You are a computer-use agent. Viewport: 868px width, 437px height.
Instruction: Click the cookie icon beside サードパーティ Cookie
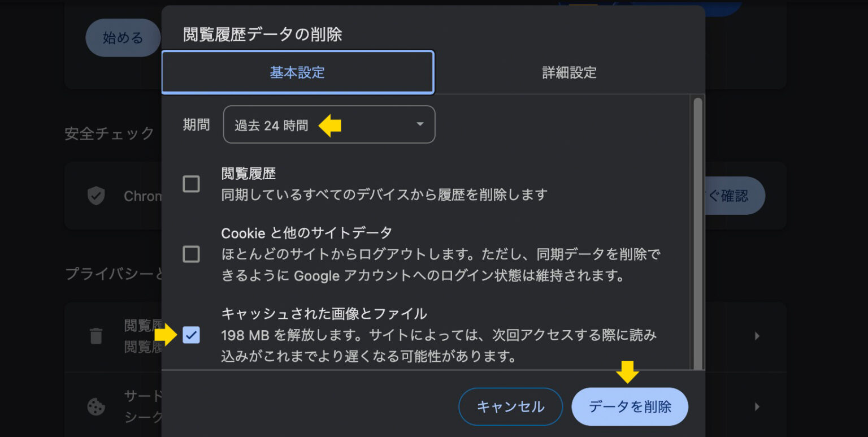click(97, 406)
